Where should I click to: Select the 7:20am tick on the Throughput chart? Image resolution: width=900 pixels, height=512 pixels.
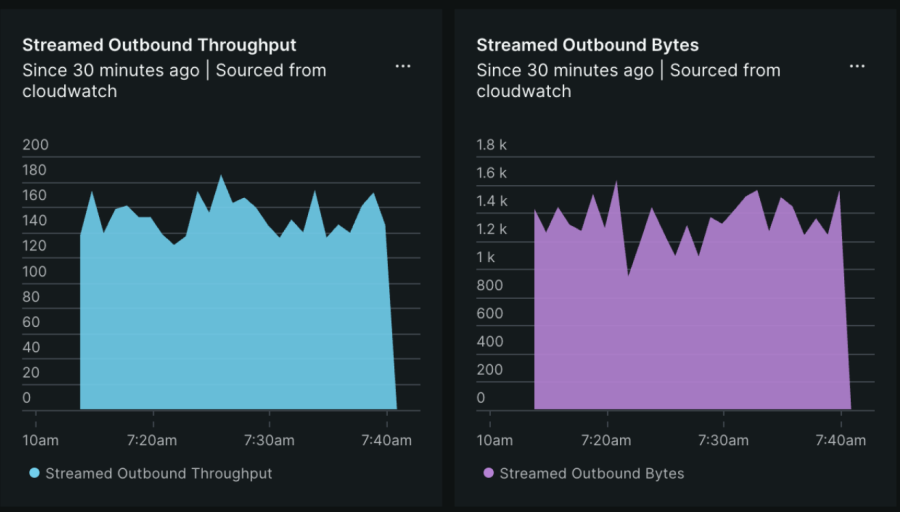[152, 440]
